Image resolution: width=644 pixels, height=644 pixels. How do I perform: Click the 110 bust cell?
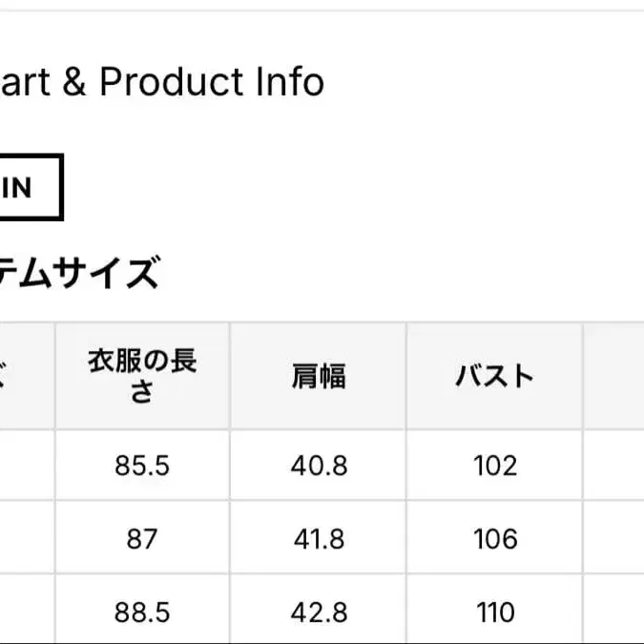[495, 611]
